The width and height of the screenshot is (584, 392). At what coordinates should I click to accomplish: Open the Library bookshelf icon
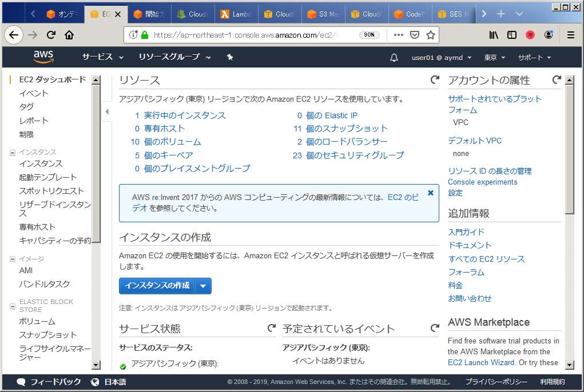pos(494,35)
